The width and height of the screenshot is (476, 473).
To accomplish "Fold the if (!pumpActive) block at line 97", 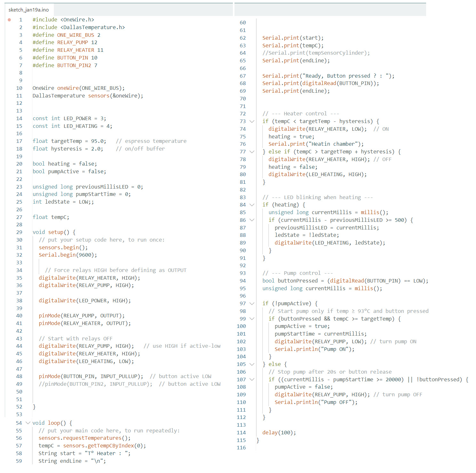I will point(252,304).
